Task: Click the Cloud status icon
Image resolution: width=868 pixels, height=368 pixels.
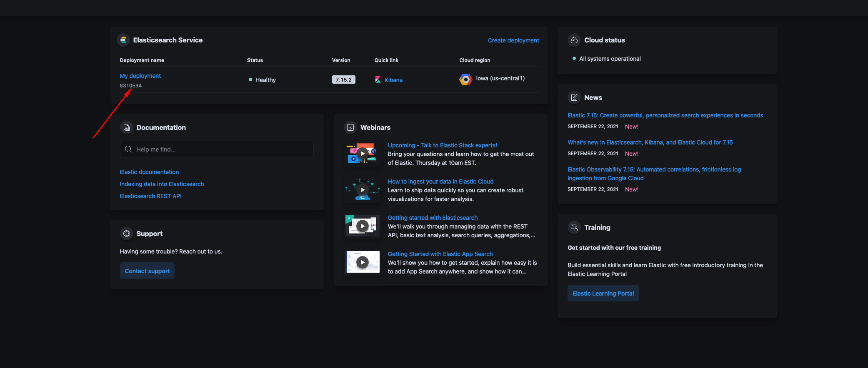Action: coord(574,40)
